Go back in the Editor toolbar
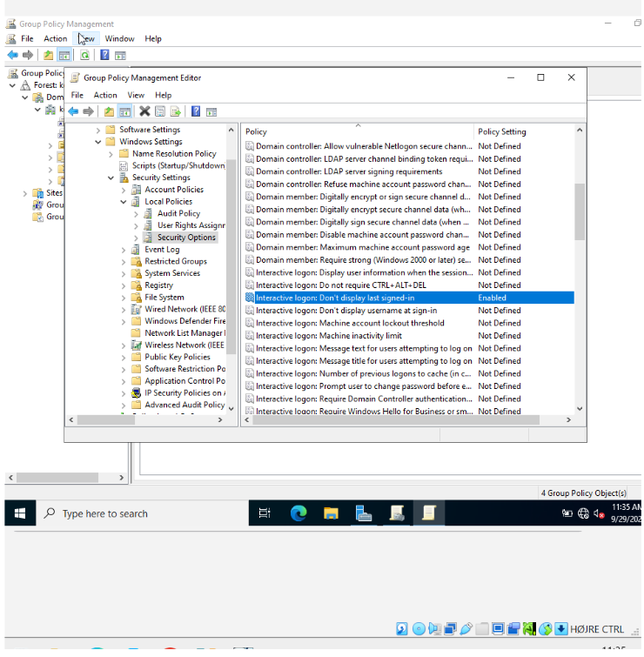Viewport: 644px width, 657px height. click(x=73, y=112)
